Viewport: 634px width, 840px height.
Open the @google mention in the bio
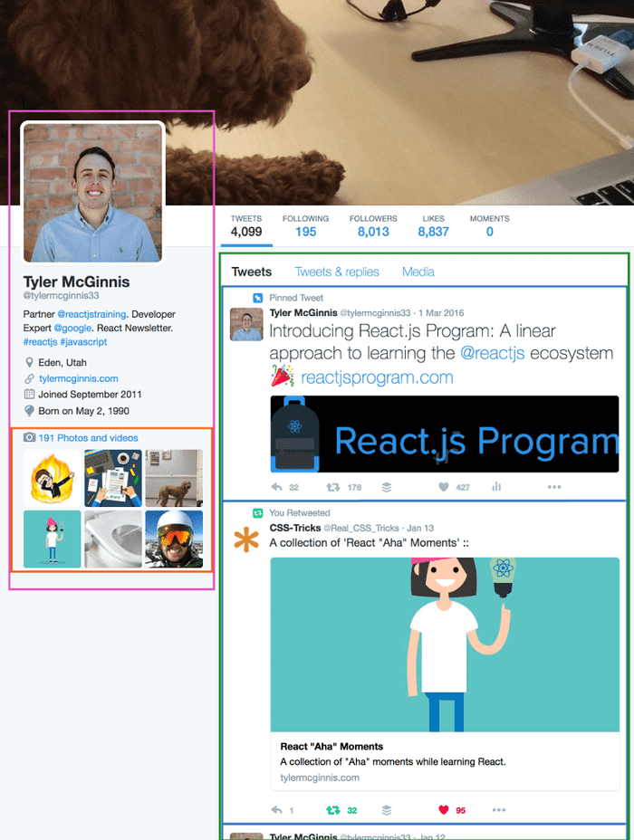coord(72,328)
